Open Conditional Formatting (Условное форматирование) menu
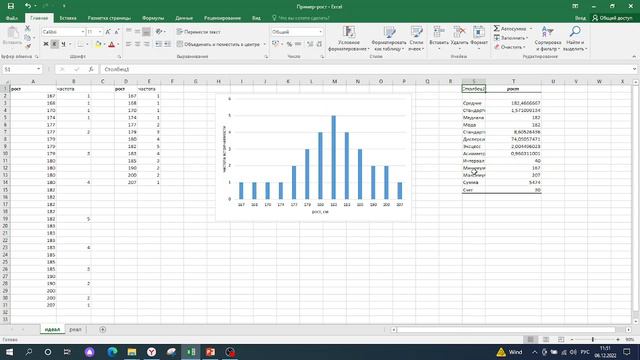The width and height of the screenshot is (640, 360). click(349, 39)
